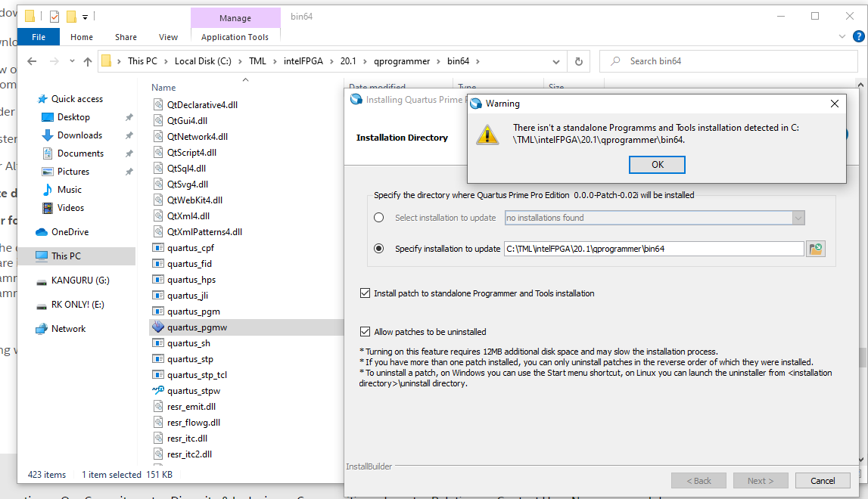Open chevron after bin64 breadcrumb
The image size is (868, 499).
(x=478, y=61)
